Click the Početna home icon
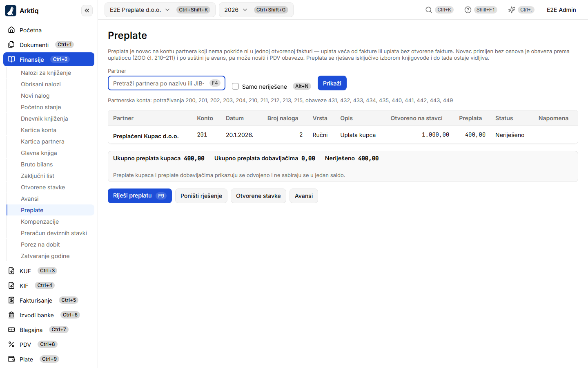 pyautogui.click(x=11, y=30)
